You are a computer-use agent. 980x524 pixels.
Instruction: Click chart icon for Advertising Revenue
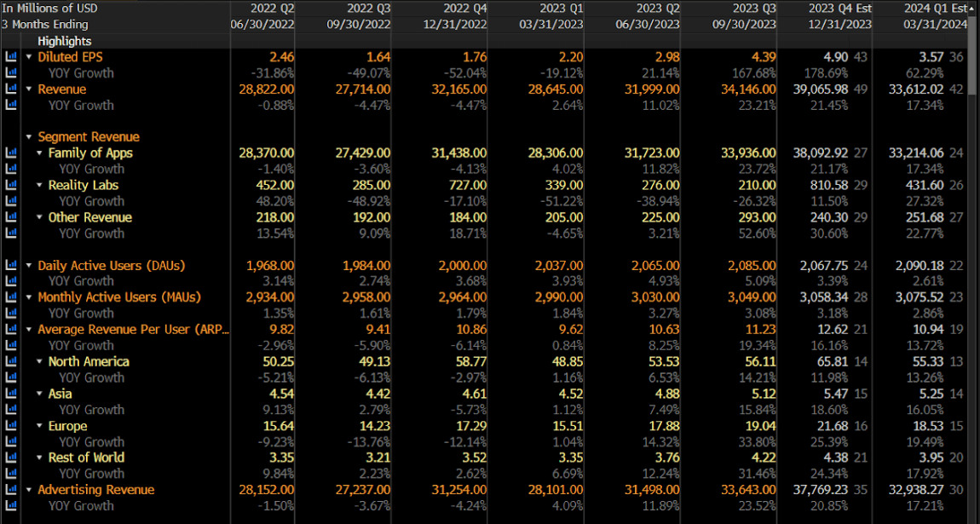click(x=11, y=490)
